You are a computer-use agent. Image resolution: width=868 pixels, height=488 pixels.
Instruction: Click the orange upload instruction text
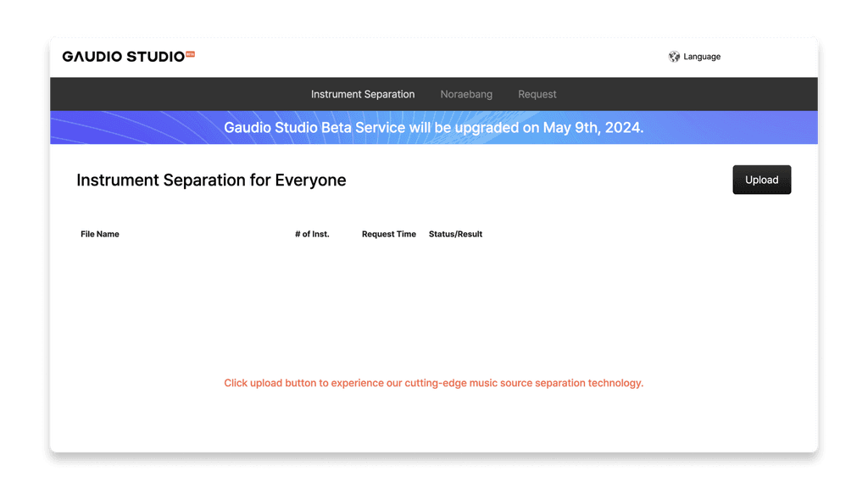[433, 383]
